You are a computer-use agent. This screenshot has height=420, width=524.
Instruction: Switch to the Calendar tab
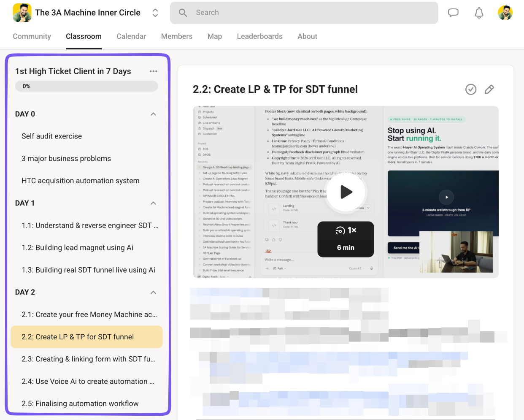pos(131,36)
